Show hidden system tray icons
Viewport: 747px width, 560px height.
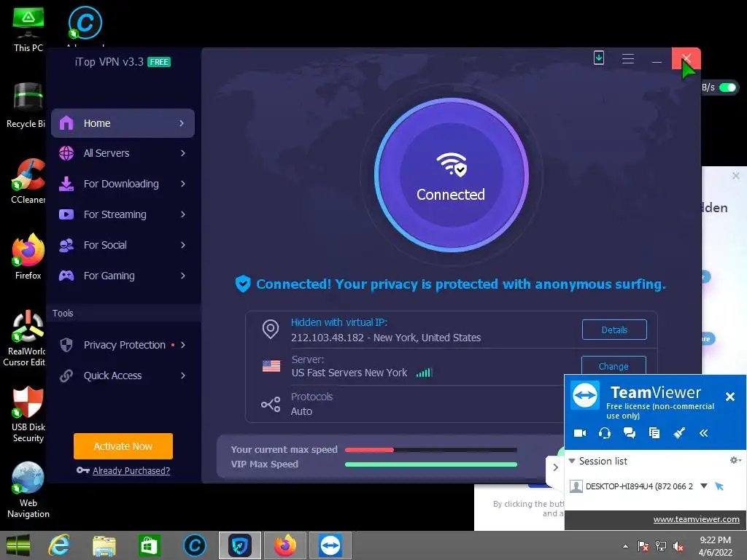625,546
